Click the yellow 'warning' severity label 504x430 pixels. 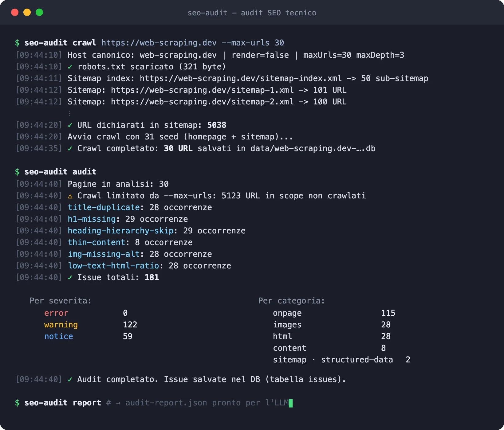(61, 325)
